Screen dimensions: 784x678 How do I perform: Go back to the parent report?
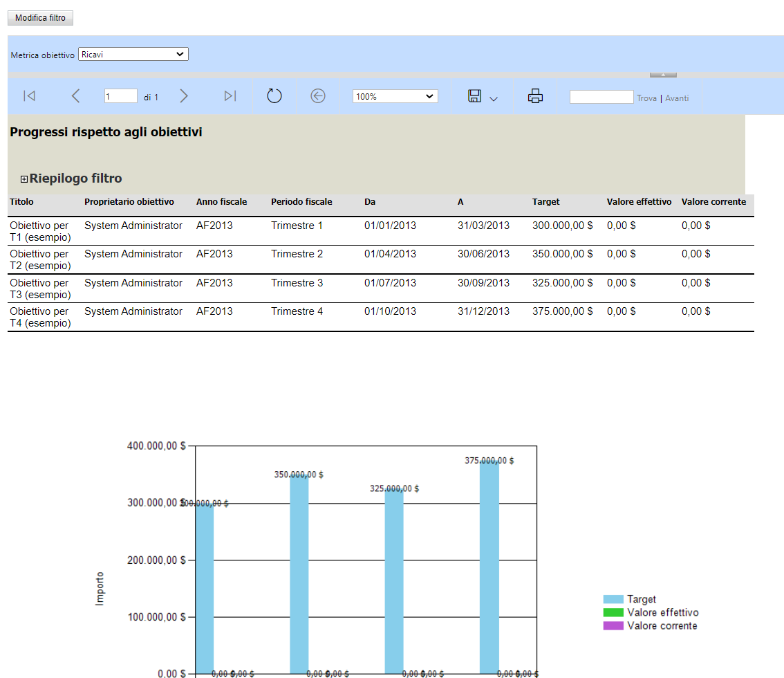(318, 96)
